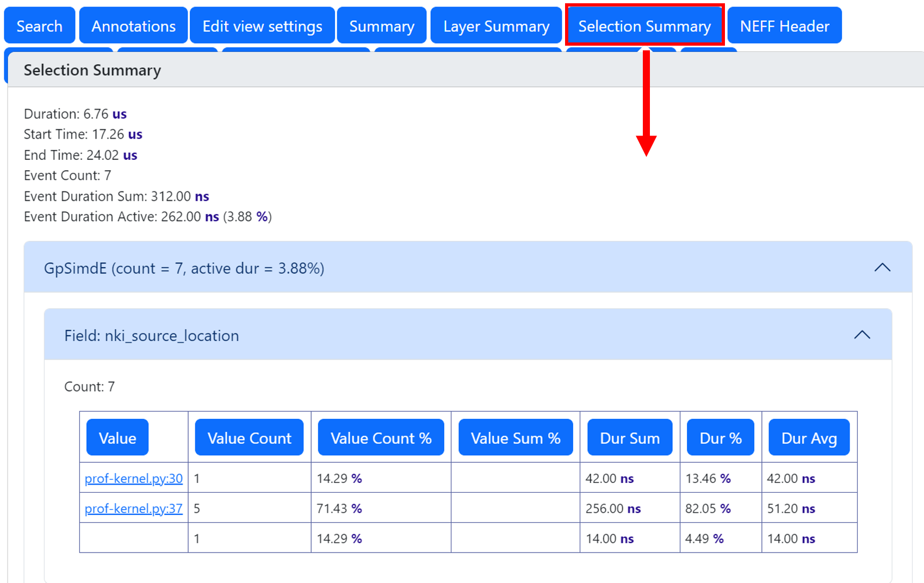
Task: Collapse the GpSimdE section chevron
Action: click(x=882, y=268)
